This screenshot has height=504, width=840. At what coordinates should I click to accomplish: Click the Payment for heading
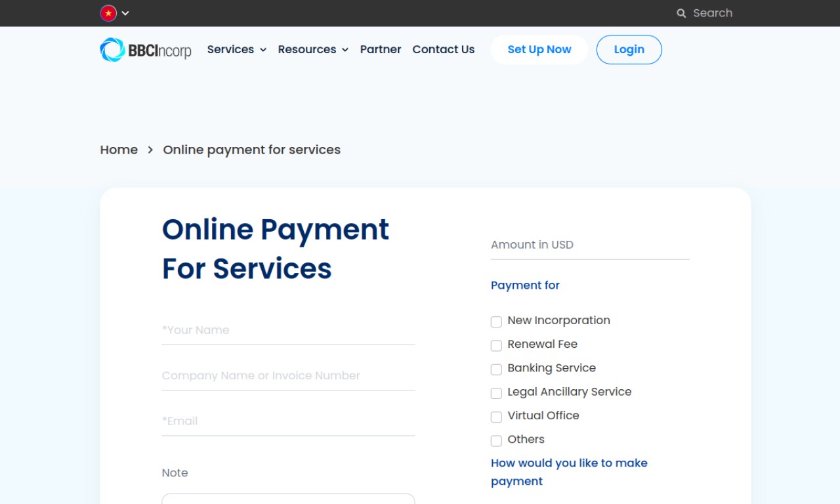click(525, 285)
